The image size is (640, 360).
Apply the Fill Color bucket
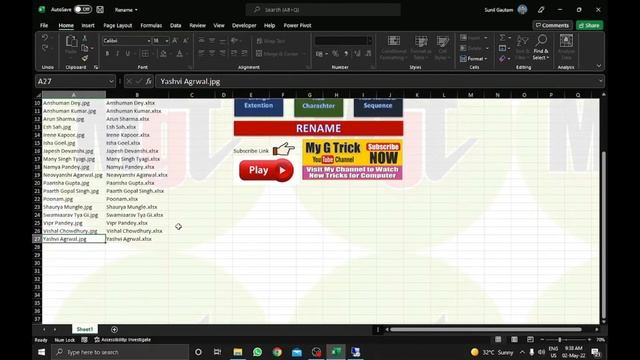(163, 54)
